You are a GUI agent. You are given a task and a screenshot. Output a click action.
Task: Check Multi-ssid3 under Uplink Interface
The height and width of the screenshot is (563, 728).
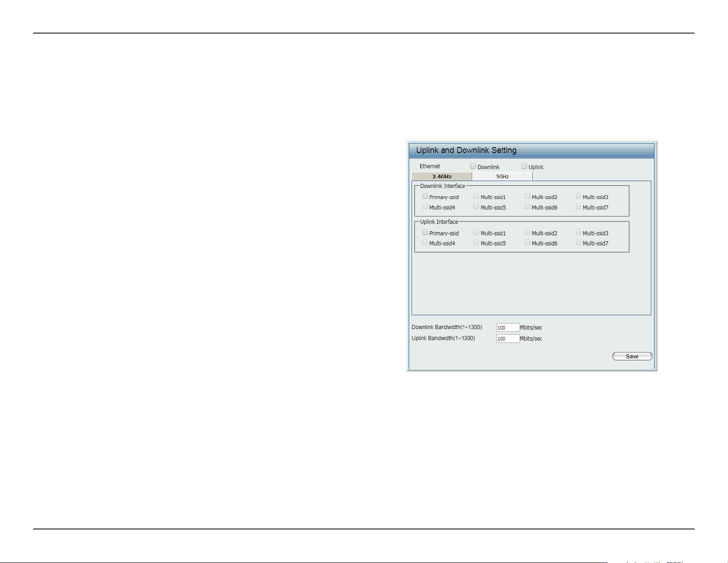pyautogui.click(x=579, y=233)
